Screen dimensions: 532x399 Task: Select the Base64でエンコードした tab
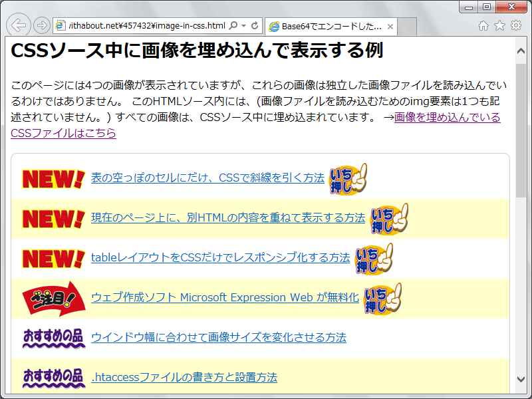click(x=325, y=27)
